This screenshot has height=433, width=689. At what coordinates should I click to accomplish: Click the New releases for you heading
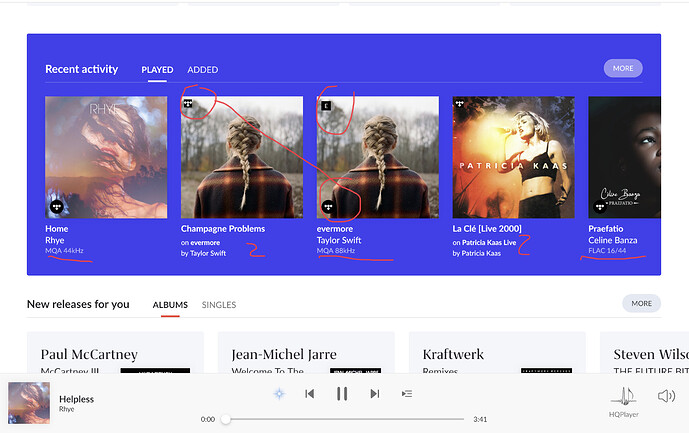78,304
